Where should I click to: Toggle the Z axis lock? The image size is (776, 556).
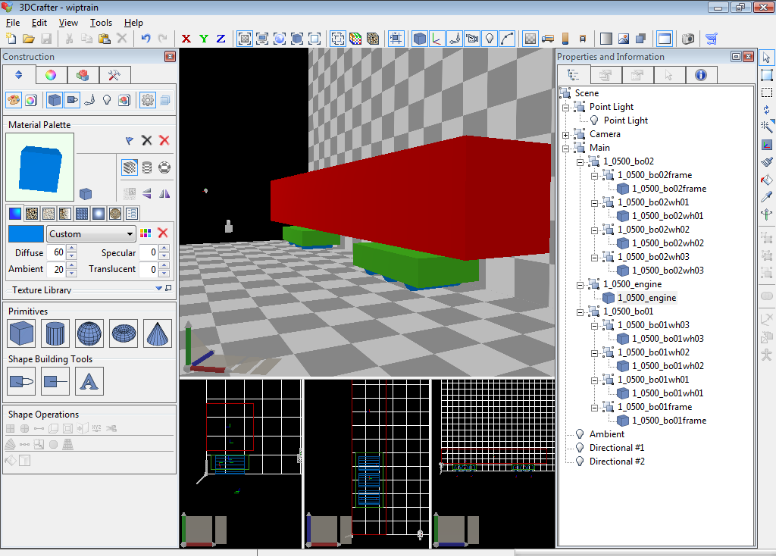(220, 39)
